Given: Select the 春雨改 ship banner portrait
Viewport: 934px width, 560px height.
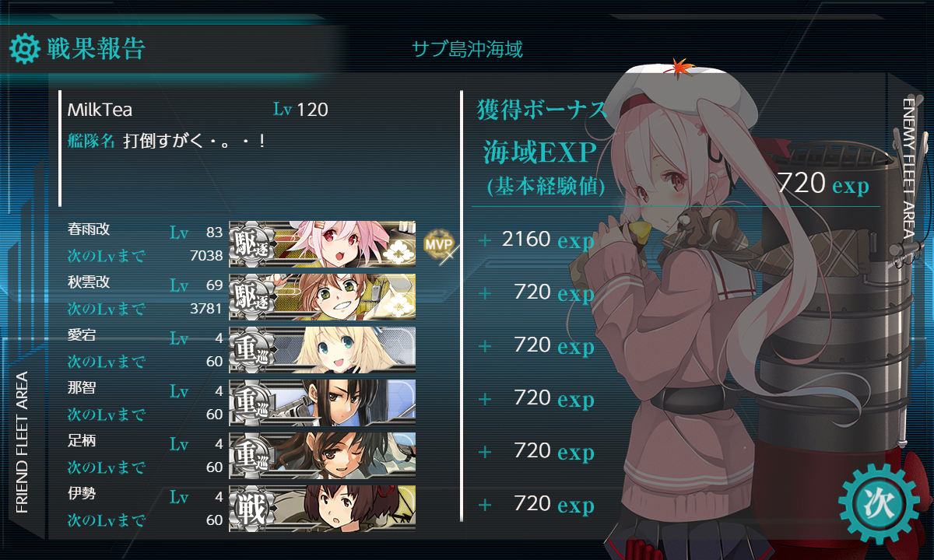Looking at the screenshot, I should (x=322, y=244).
